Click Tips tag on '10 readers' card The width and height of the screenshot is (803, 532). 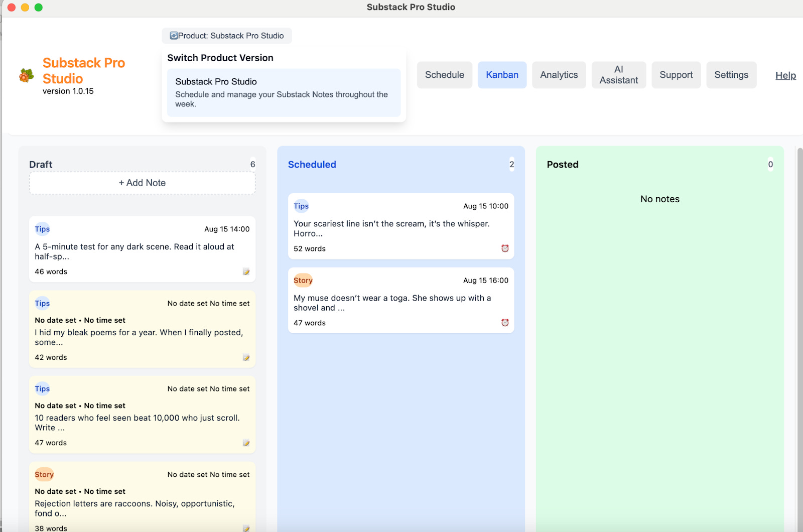pos(42,389)
